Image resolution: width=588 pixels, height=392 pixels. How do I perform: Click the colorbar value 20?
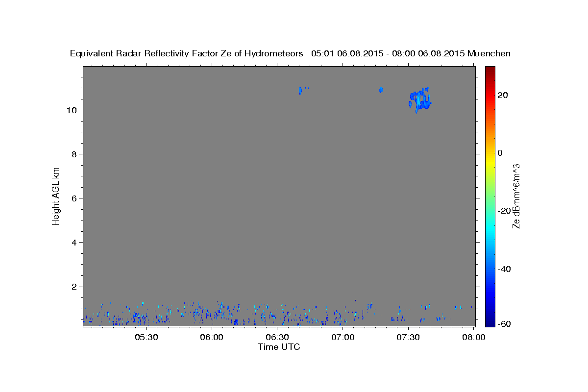coord(503,95)
